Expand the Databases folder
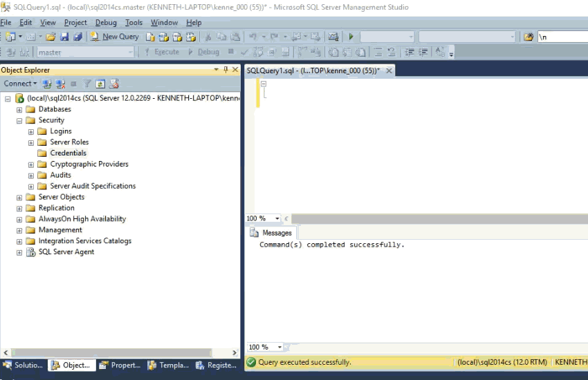 (19, 109)
